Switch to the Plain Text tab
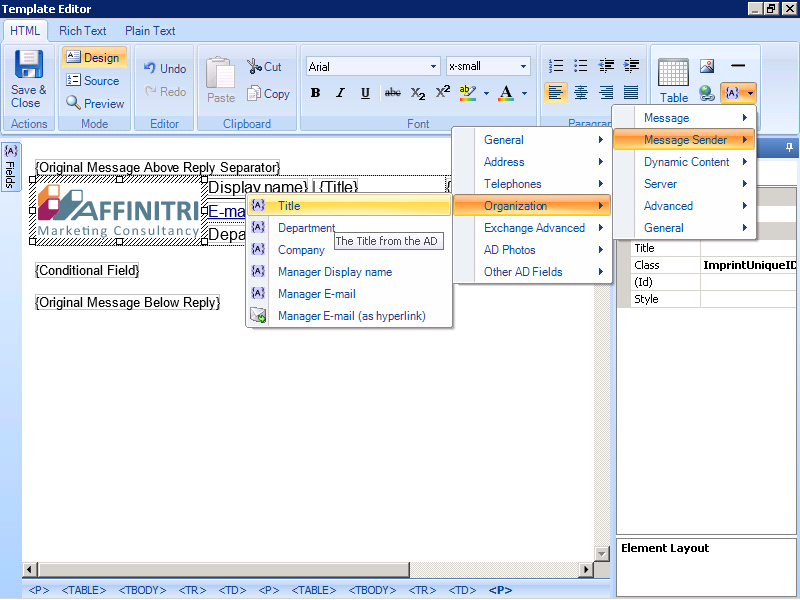 pos(150,31)
